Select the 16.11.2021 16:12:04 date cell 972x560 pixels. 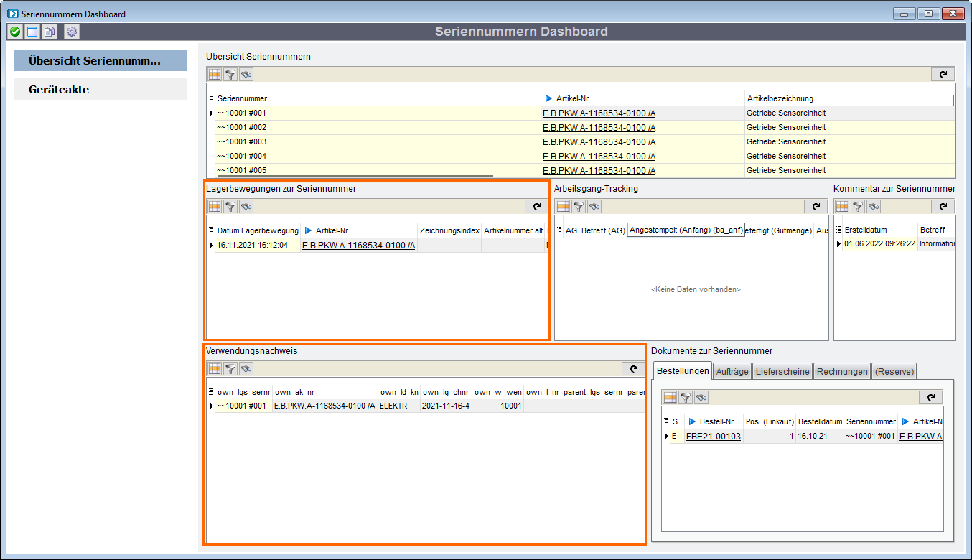pyautogui.click(x=258, y=245)
